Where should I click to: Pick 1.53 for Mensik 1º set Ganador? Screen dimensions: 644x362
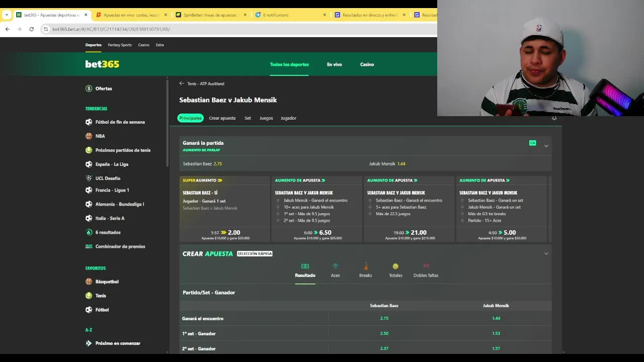pyautogui.click(x=496, y=333)
